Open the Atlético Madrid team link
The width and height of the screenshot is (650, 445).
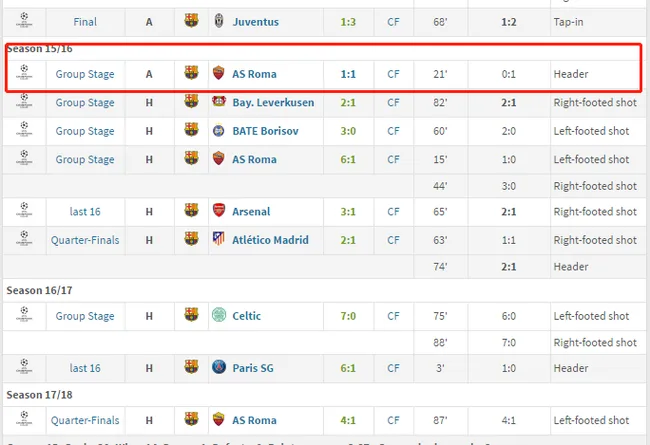[x=270, y=240]
